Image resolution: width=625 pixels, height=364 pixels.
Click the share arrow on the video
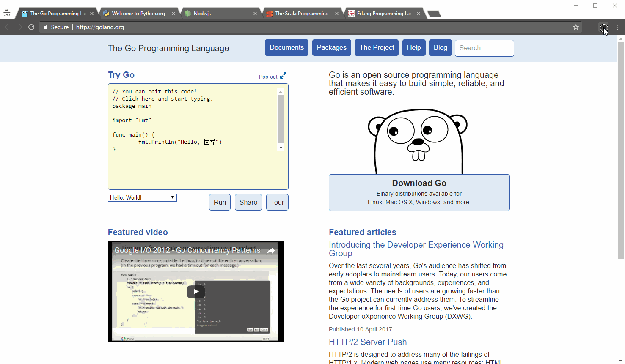(x=271, y=251)
